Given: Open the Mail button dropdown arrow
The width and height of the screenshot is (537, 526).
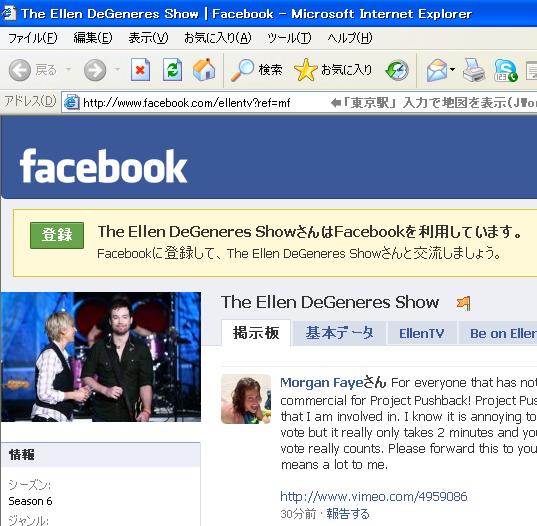Looking at the screenshot, I should click(x=452, y=70).
